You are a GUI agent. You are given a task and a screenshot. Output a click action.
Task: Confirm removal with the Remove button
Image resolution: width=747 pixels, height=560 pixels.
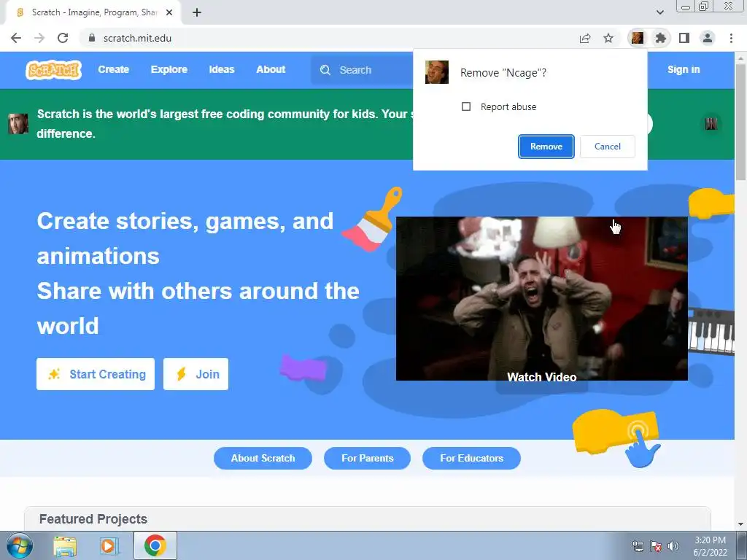(546, 146)
